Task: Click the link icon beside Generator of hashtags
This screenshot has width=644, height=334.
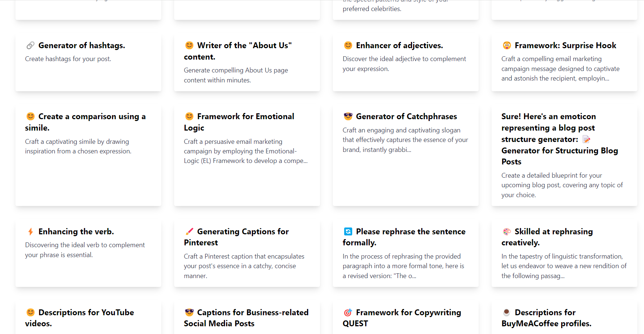Action: pos(31,45)
